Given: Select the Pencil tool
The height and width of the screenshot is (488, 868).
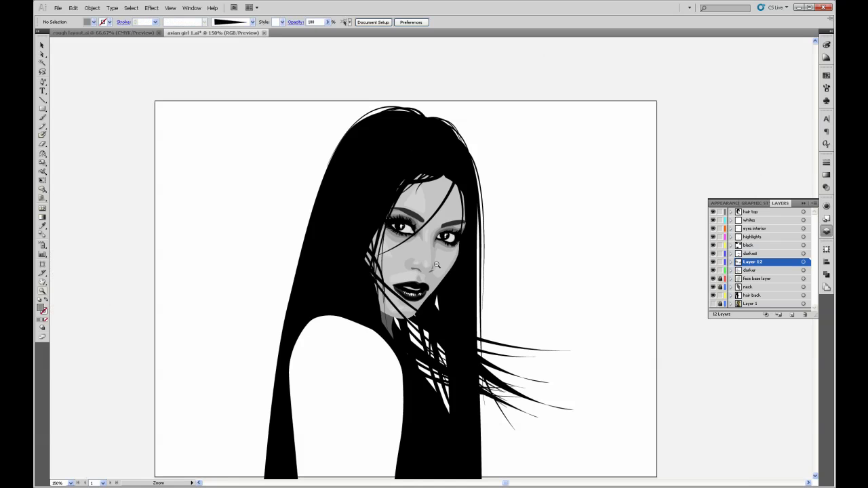Looking at the screenshot, I should click(42, 126).
